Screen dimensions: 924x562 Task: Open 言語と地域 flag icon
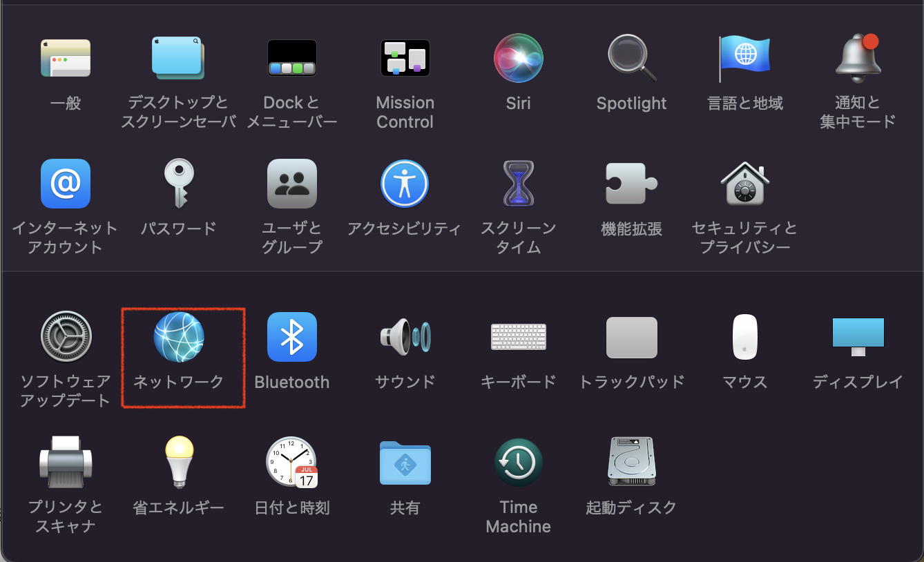coord(745,58)
